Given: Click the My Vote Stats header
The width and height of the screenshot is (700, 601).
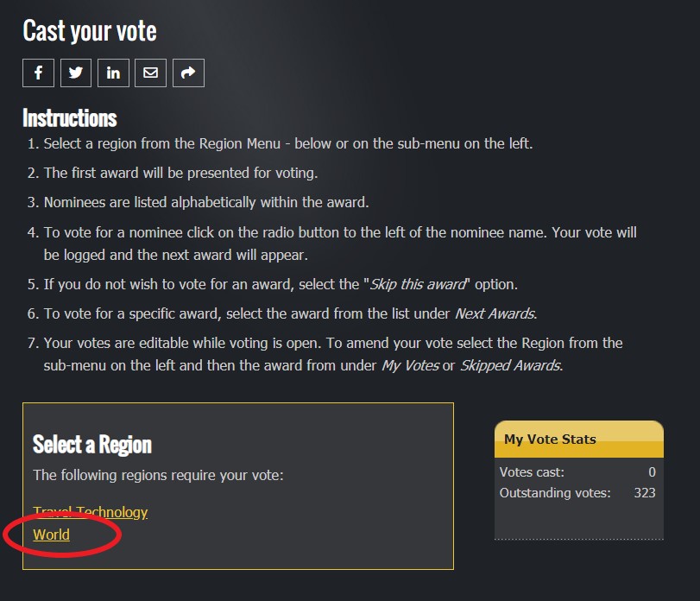Looking at the screenshot, I should click(550, 439).
